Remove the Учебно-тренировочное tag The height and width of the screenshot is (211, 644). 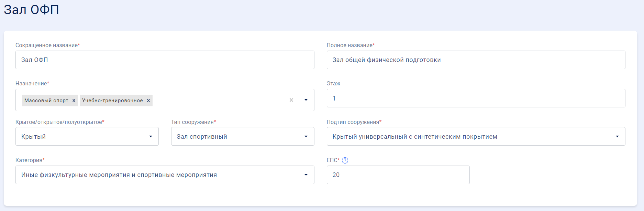click(x=148, y=101)
